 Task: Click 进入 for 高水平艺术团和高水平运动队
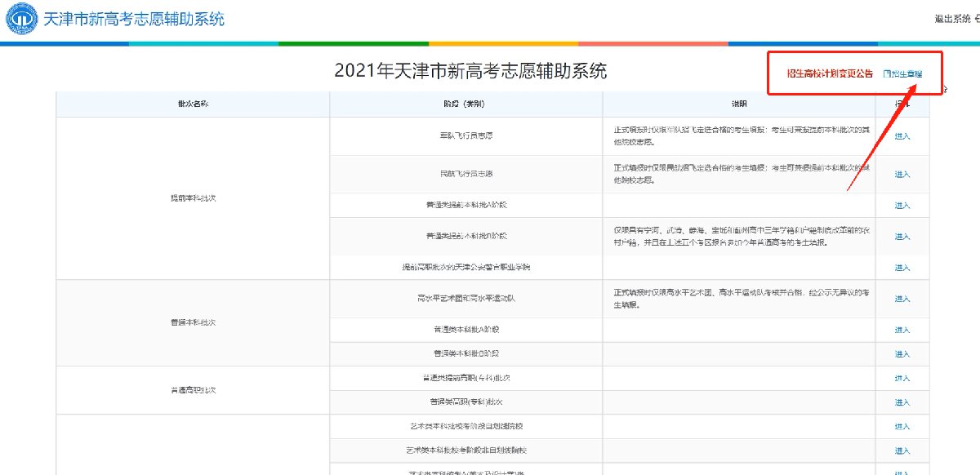click(x=902, y=299)
